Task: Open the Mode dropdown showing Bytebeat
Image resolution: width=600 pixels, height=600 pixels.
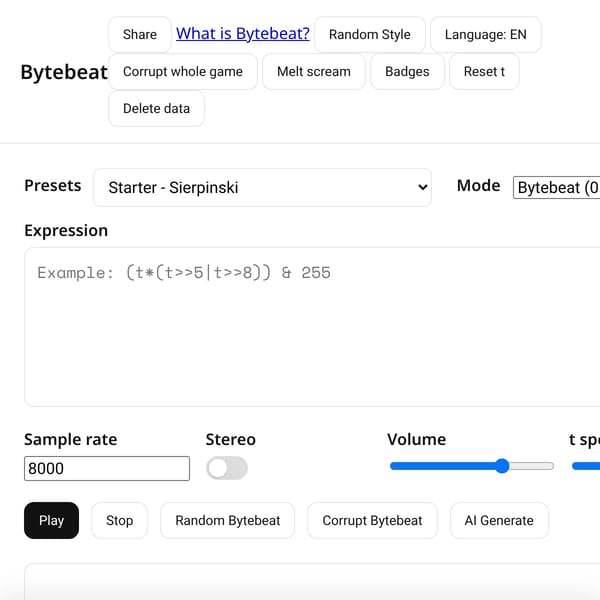Action: pyautogui.click(x=556, y=188)
